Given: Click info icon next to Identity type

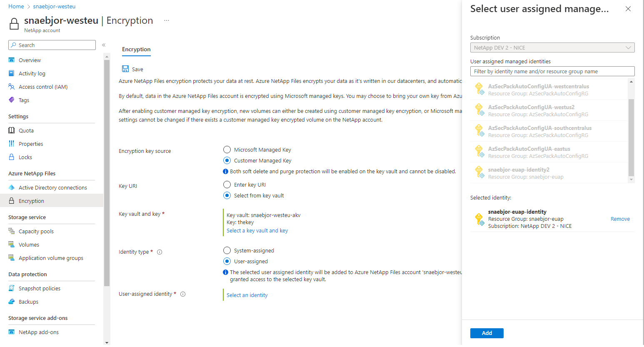Looking at the screenshot, I should click(x=160, y=252).
